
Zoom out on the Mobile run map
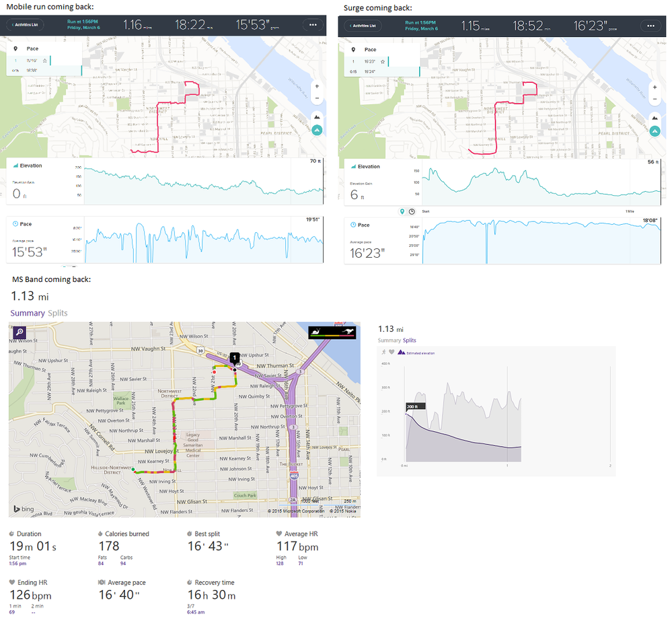point(317,98)
